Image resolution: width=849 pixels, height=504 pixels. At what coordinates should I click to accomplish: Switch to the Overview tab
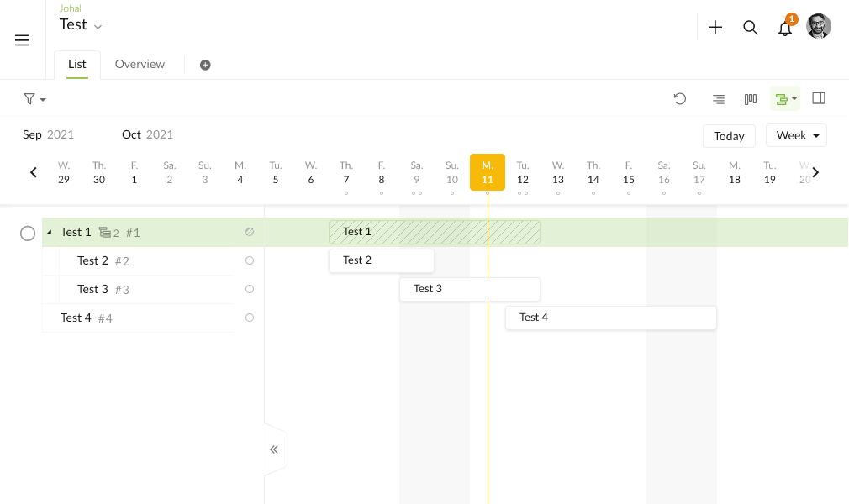point(140,64)
